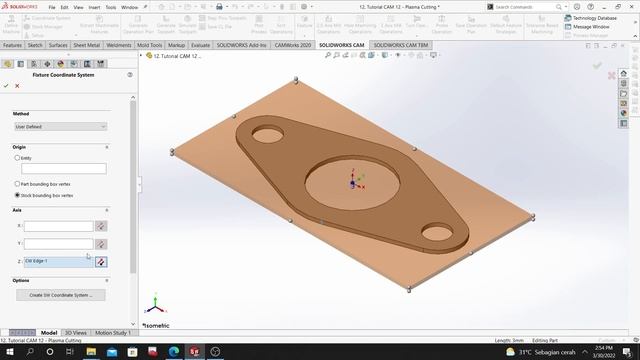The image size is (640, 360).
Task: Open the DimXpertManager crosshair tab icon
Action: coord(47,64)
